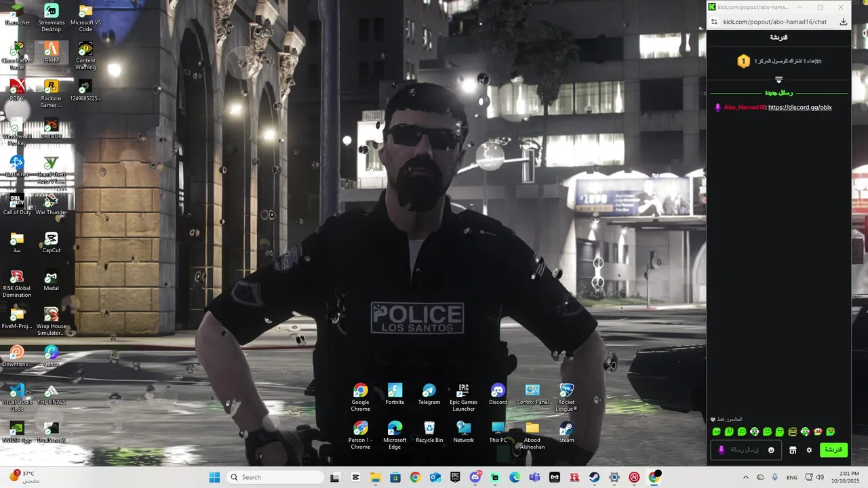Open Streamlabs Desktop shortcut
Image resolution: width=868 pixels, height=488 pixels.
click(x=51, y=18)
